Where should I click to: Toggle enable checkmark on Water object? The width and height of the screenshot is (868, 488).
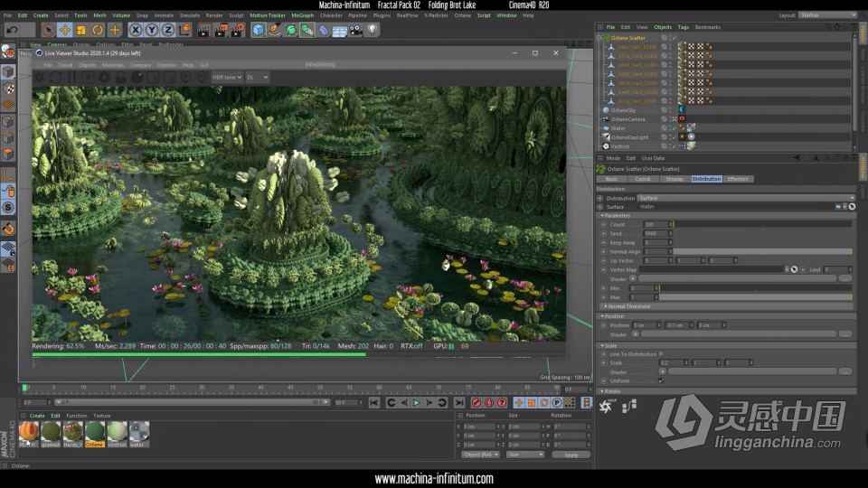point(674,128)
